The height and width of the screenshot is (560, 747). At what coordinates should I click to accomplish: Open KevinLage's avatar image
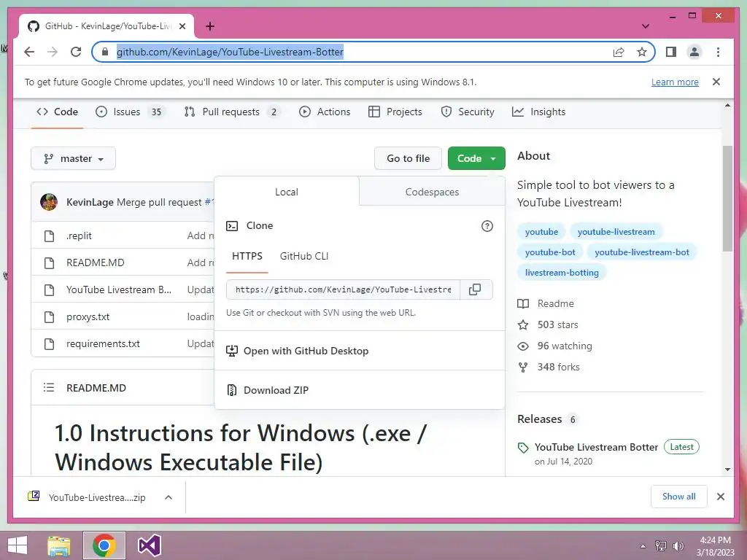(x=49, y=202)
